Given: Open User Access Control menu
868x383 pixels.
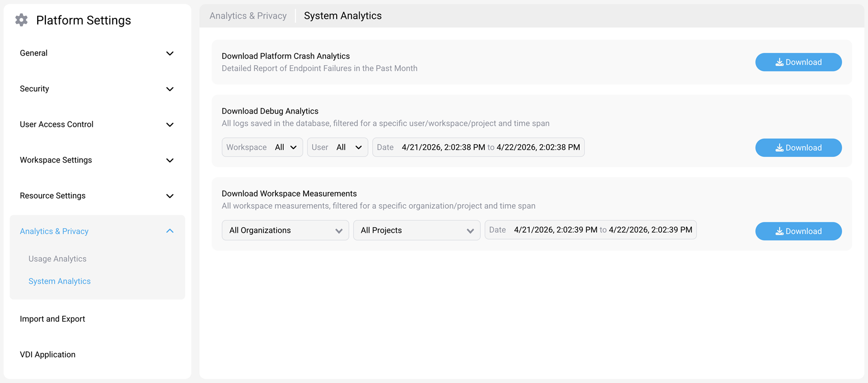Looking at the screenshot, I should coord(57,124).
